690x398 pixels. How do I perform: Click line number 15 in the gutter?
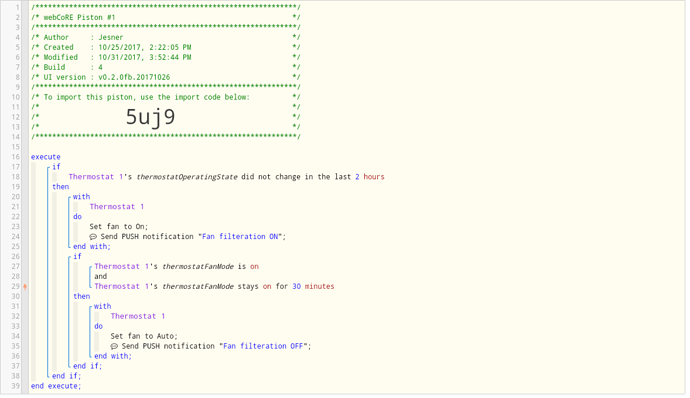click(15, 147)
